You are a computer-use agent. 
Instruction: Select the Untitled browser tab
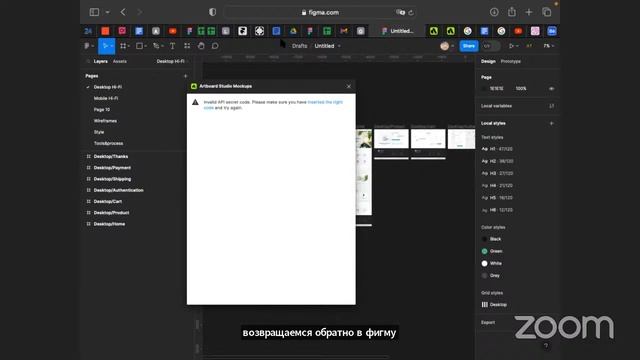tap(398, 31)
